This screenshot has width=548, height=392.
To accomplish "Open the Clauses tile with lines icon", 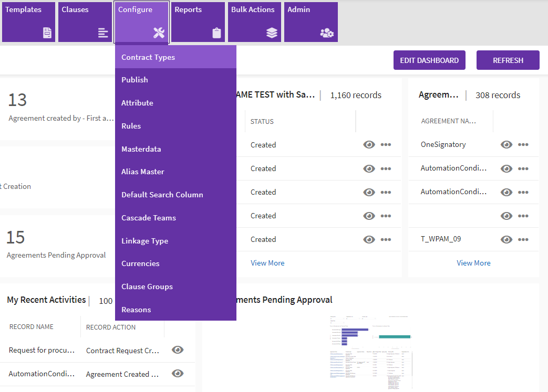I will (x=85, y=22).
